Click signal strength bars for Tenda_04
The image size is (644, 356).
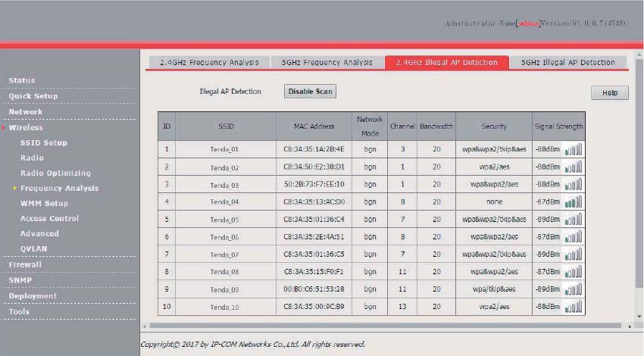coord(574,202)
